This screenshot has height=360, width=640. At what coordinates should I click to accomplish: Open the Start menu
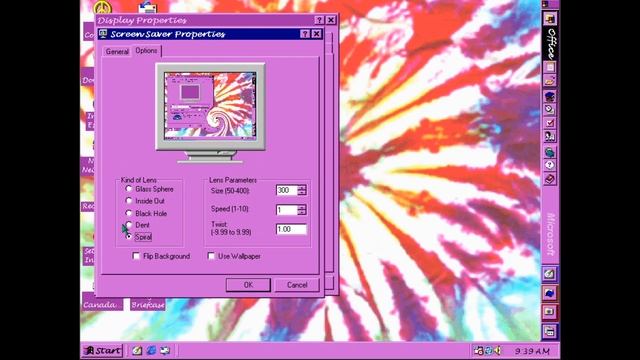102,351
